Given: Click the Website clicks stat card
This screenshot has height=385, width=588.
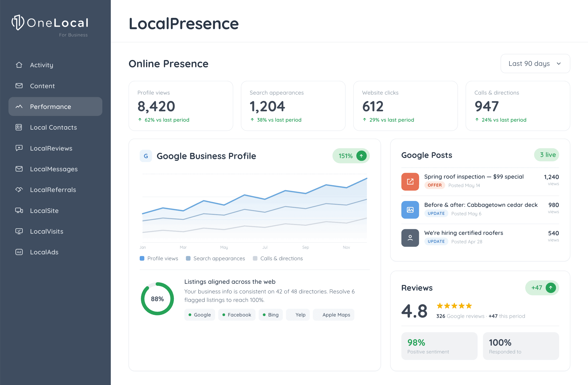Looking at the screenshot, I should pyautogui.click(x=405, y=106).
